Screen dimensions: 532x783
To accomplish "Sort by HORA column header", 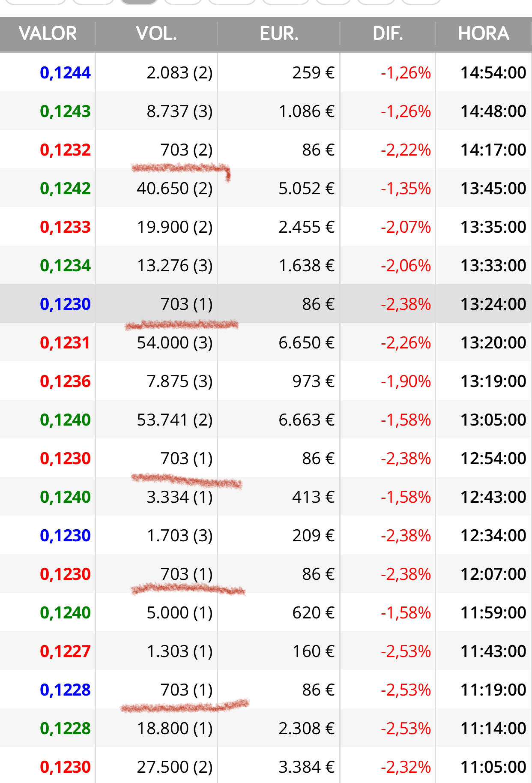I will tap(484, 33).
